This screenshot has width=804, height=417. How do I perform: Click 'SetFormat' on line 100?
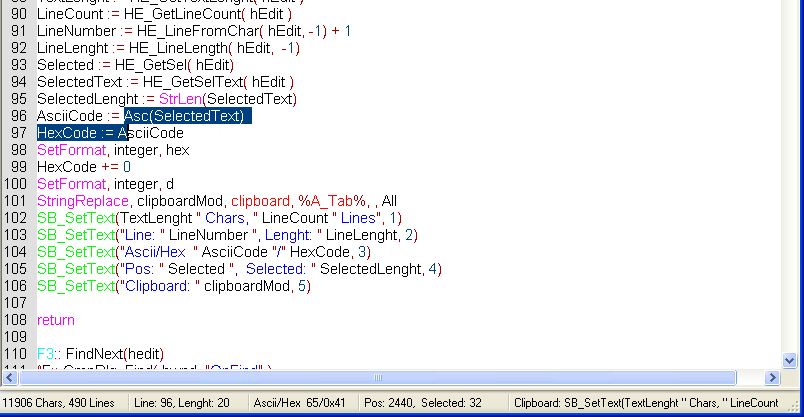(x=71, y=184)
